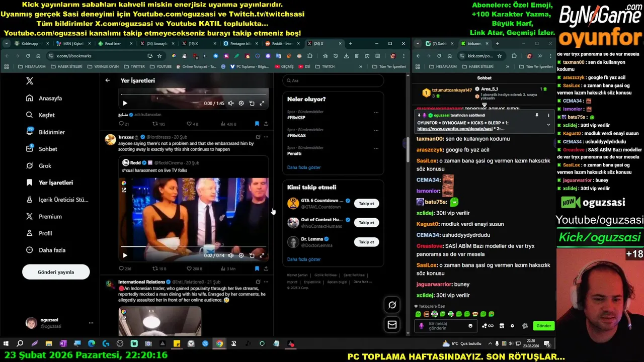Click the X logo above the sidebar
This screenshot has width=644, height=362.
coord(30,80)
